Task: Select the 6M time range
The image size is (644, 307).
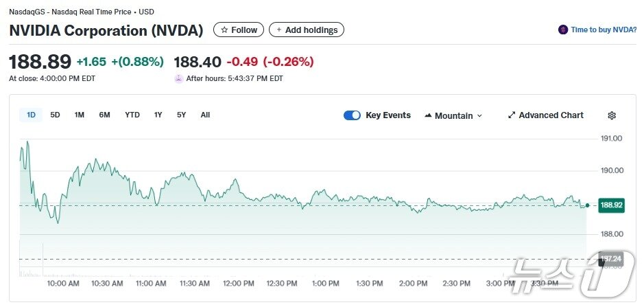Action: click(x=104, y=115)
